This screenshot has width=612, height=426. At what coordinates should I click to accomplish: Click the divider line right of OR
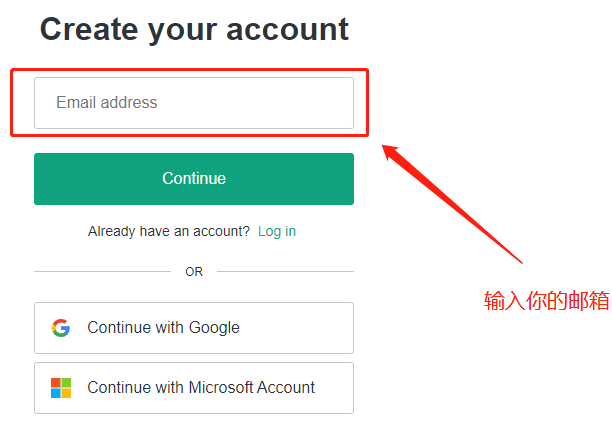[285, 271]
